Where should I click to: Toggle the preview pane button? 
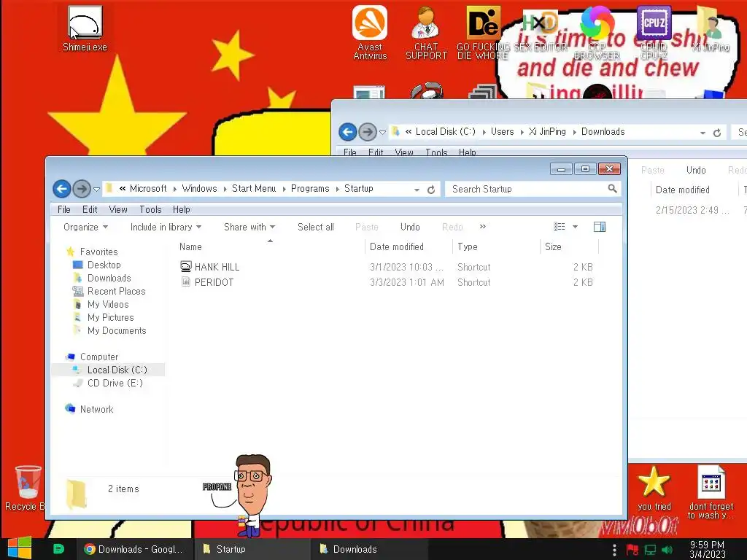point(600,227)
